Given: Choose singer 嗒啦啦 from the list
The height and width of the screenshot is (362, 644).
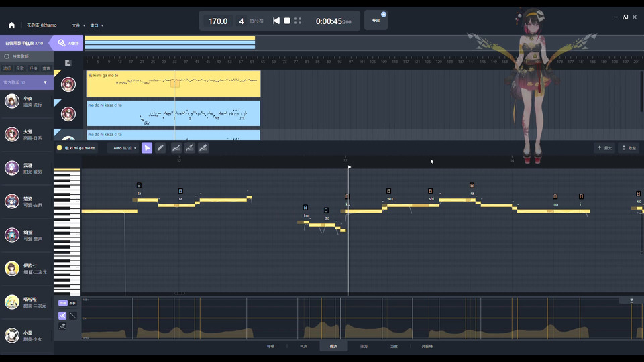Looking at the screenshot, I should [x=27, y=302].
